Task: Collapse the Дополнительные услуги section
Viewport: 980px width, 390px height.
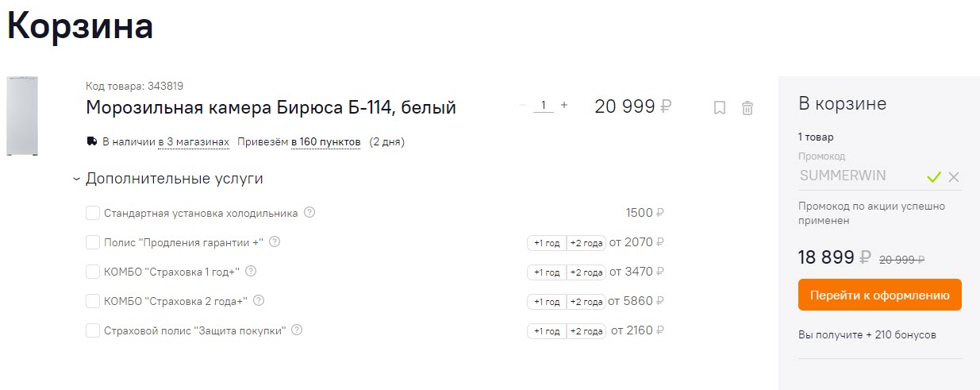Action: [76, 180]
